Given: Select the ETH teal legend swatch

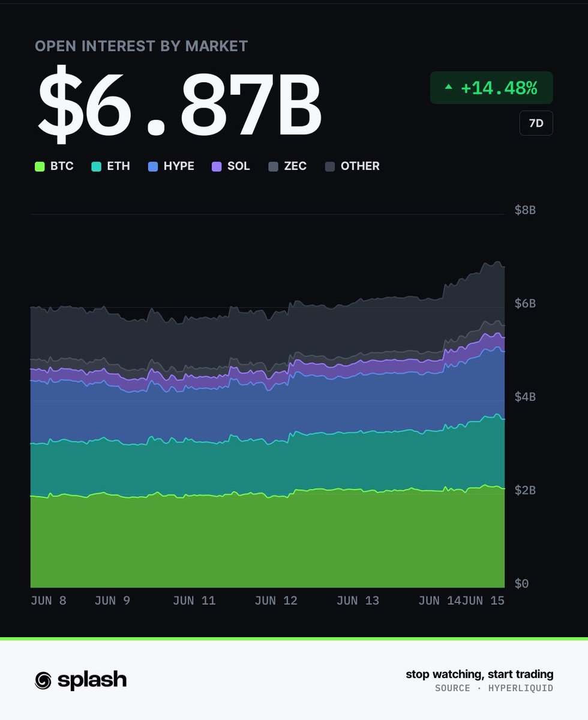Looking at the screenshot, I should click(x=97, y=167).
